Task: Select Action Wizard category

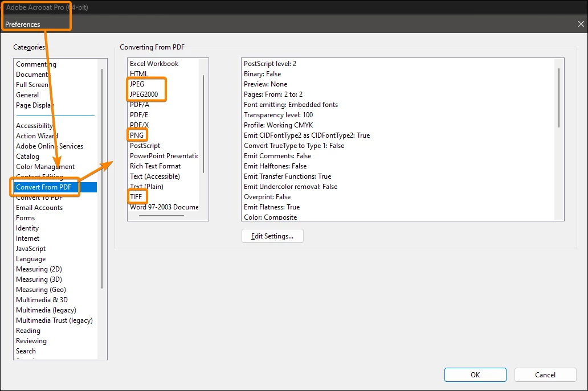Action: [36, 135]
